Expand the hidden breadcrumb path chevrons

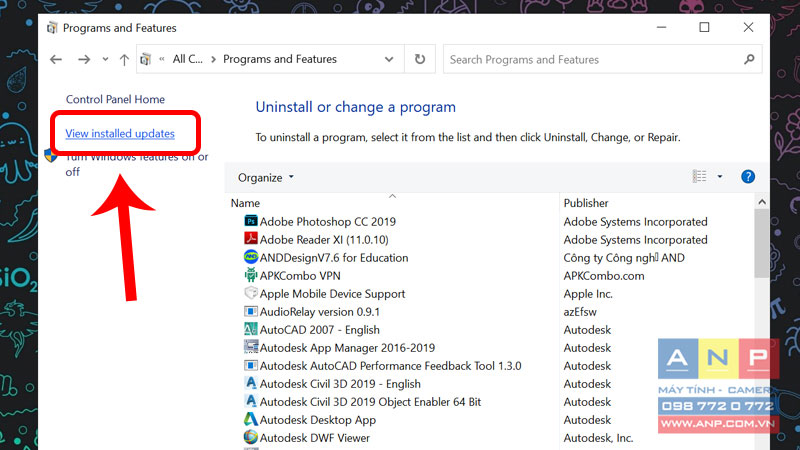(162, 59)
